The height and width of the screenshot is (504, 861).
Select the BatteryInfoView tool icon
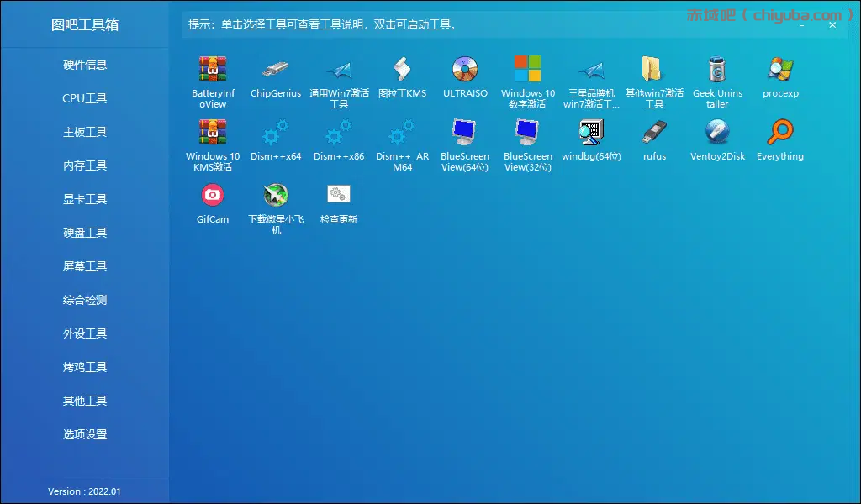tap(213, 70)
